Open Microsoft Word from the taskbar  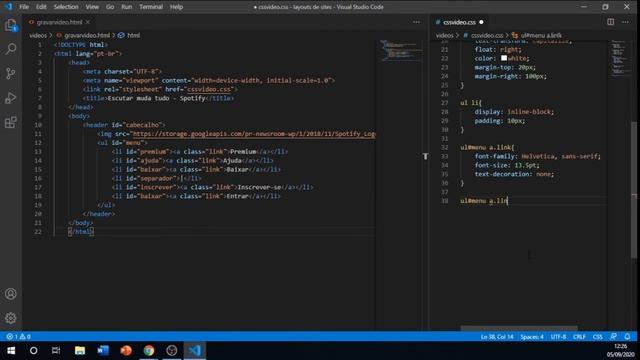(x=103, y=351)
